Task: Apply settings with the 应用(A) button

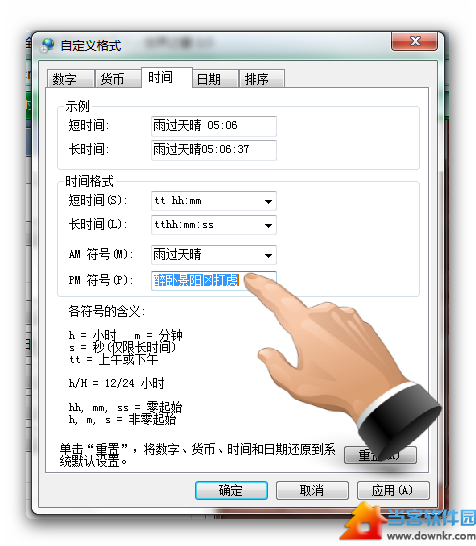Action: (393, 490)
